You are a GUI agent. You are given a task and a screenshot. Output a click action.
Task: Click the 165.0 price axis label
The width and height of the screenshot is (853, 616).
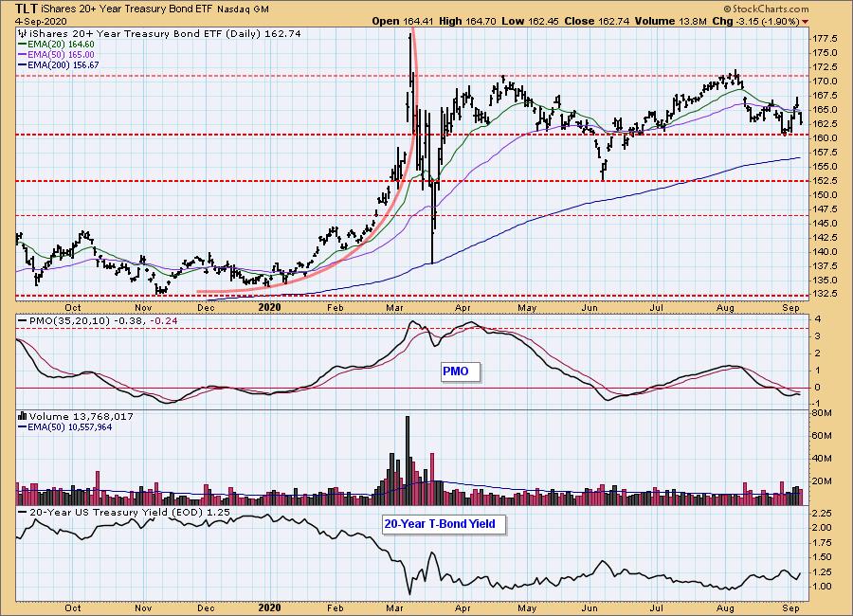click(x=824, y=109)
